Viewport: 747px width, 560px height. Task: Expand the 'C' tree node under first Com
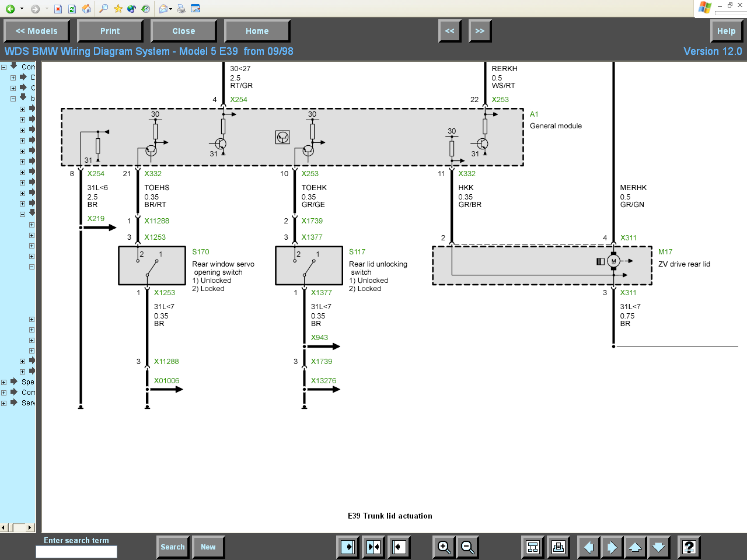[x=13, y=88]
